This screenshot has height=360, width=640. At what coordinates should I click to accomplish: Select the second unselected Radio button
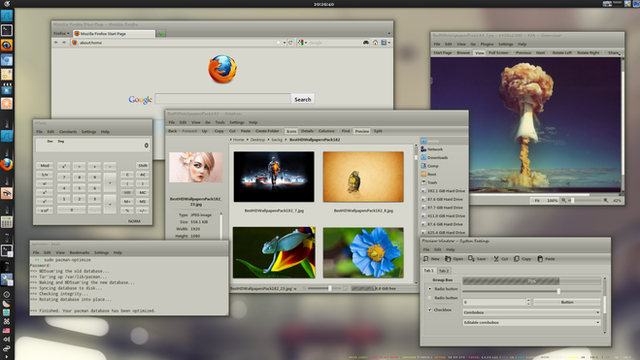click(x=429, y=298)
